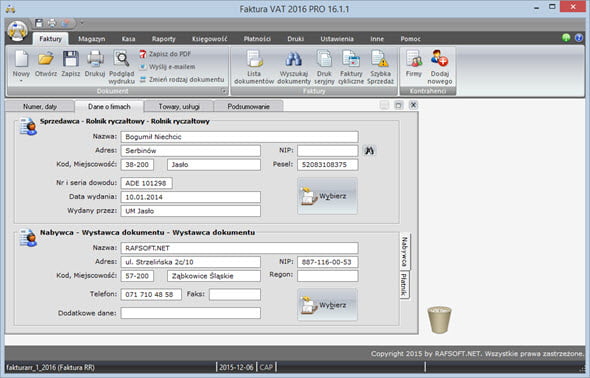Open the Ustawienia ribbon tab

tap(337, 39)
